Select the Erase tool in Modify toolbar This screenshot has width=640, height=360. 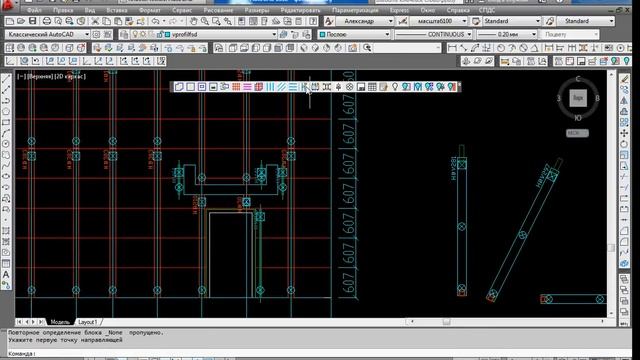point(624,79)
